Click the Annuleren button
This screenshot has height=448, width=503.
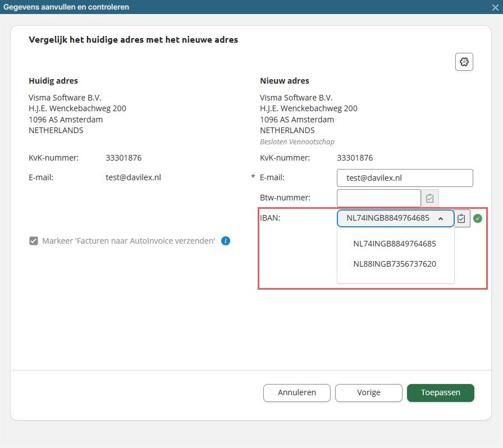[297, 393]
